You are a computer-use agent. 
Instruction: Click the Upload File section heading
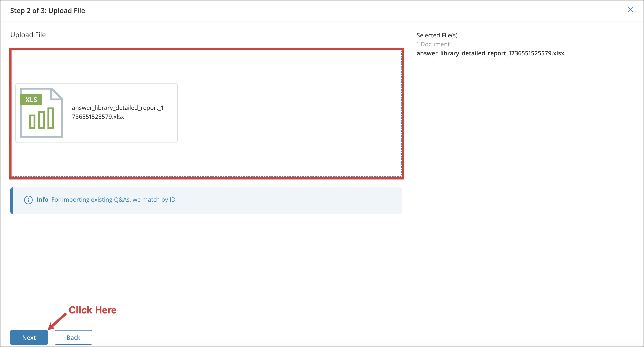28,35
